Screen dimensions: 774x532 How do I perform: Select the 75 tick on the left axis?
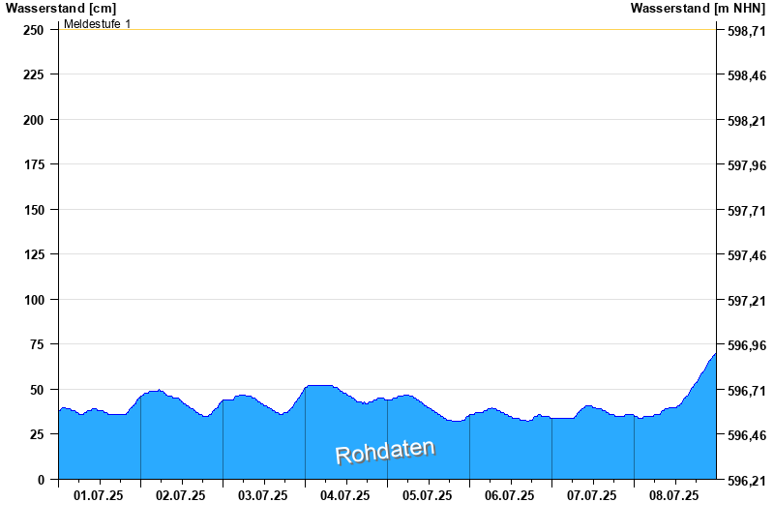[x=37, y=344]
